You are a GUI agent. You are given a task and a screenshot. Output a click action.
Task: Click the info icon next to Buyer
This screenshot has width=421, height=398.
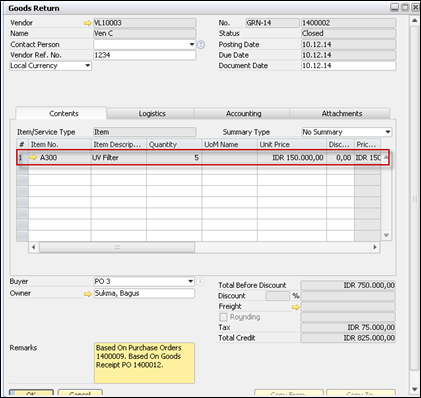[x=200, y=282]
